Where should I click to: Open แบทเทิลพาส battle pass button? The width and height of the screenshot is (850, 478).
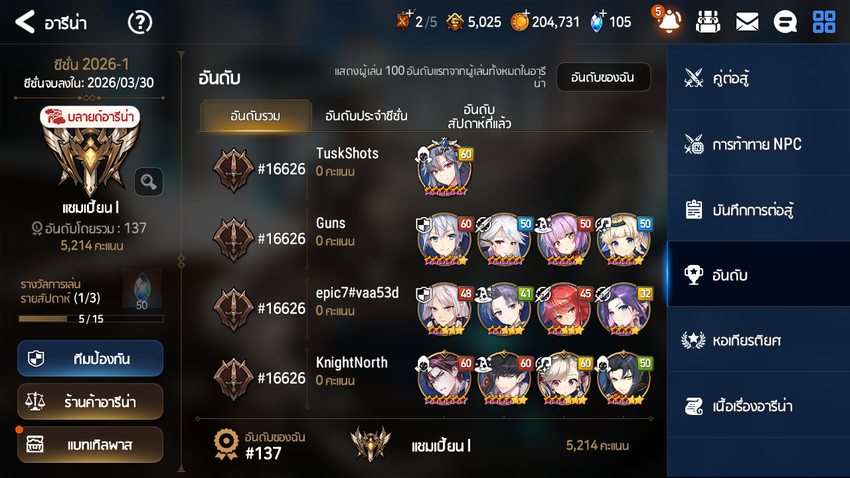coord(90,444)
